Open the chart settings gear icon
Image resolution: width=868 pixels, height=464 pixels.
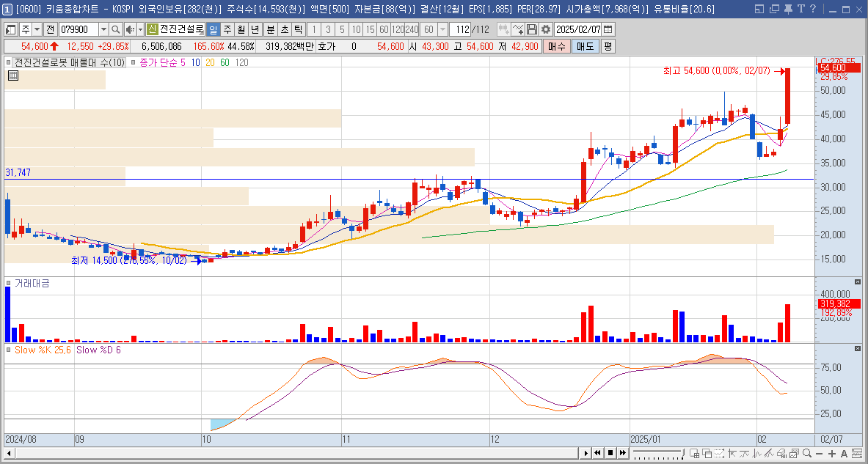click(x=546, y=29)
